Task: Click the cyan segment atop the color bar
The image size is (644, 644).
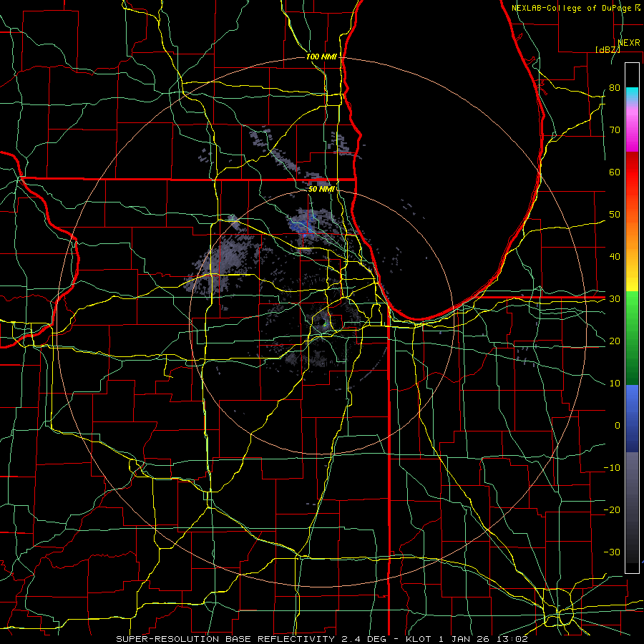Action: (x=632, y=94)
